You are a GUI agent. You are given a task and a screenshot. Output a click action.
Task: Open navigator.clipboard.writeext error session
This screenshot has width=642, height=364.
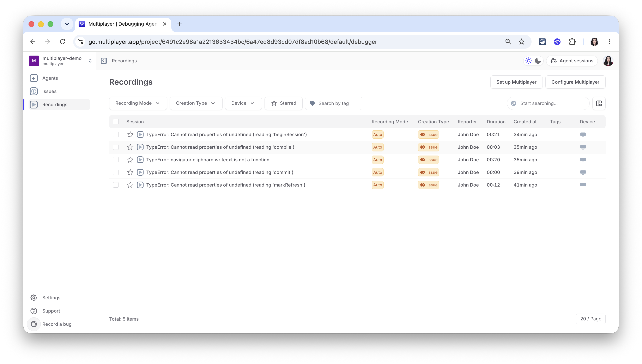pyautogui.click(x=208, y=160)
